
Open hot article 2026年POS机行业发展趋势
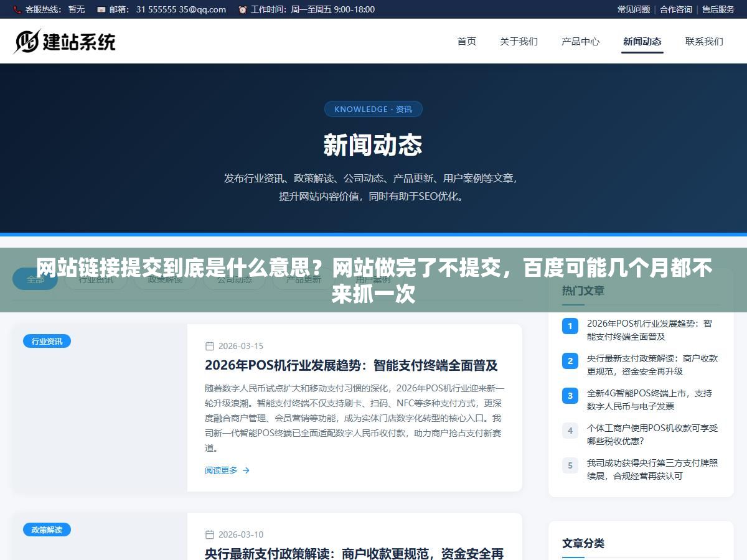(649, 330)
